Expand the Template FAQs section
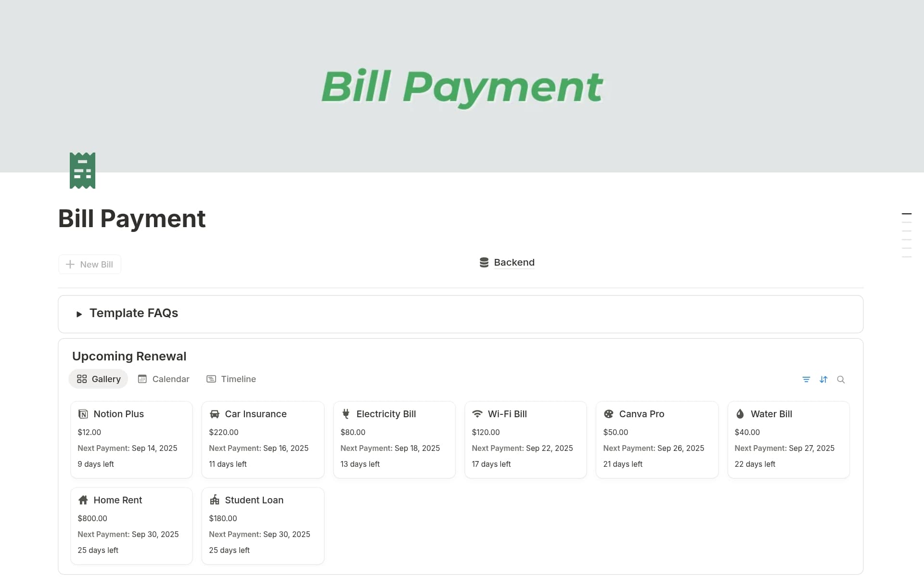The height and width of the screenshot is (577, 924). click(x=79, y=314)
